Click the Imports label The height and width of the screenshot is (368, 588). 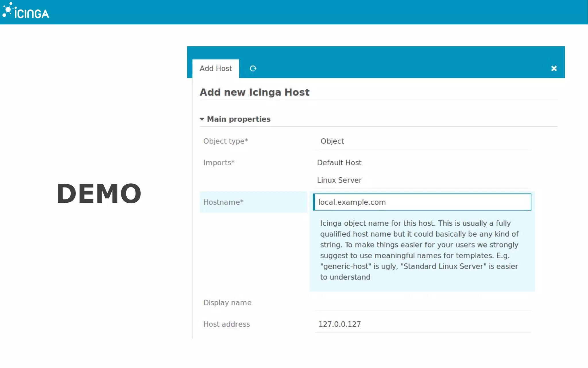click(219, 163)
